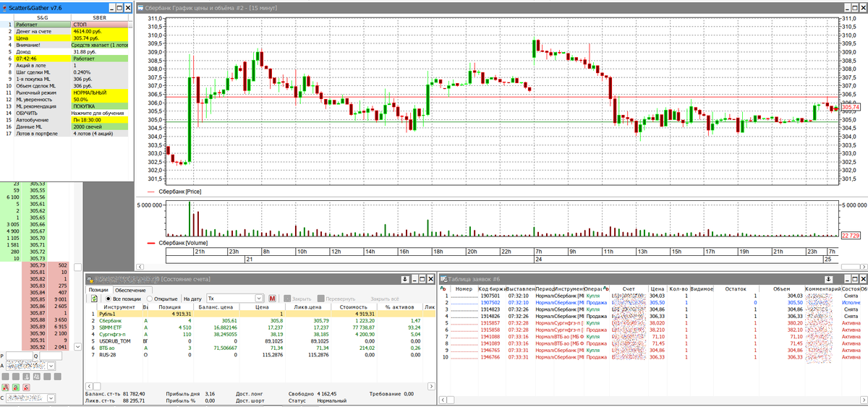Select the Сбербанк row in positions table
Screen dimensions: 868x407
[260, 320]
